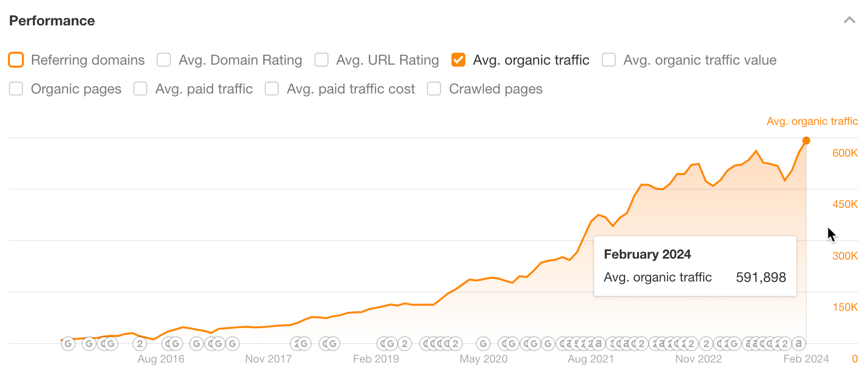The image size is (868, 372).
Task: Enable the Organic pages metric
Action: (x=16, y=89)
